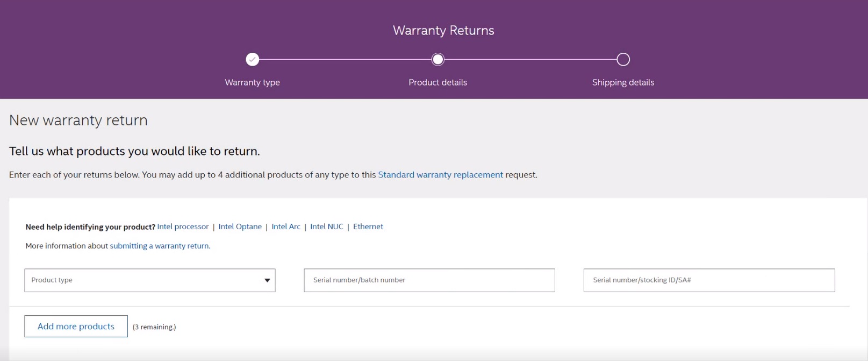Click the completed Warranty type step checkmark

[253, 59]
